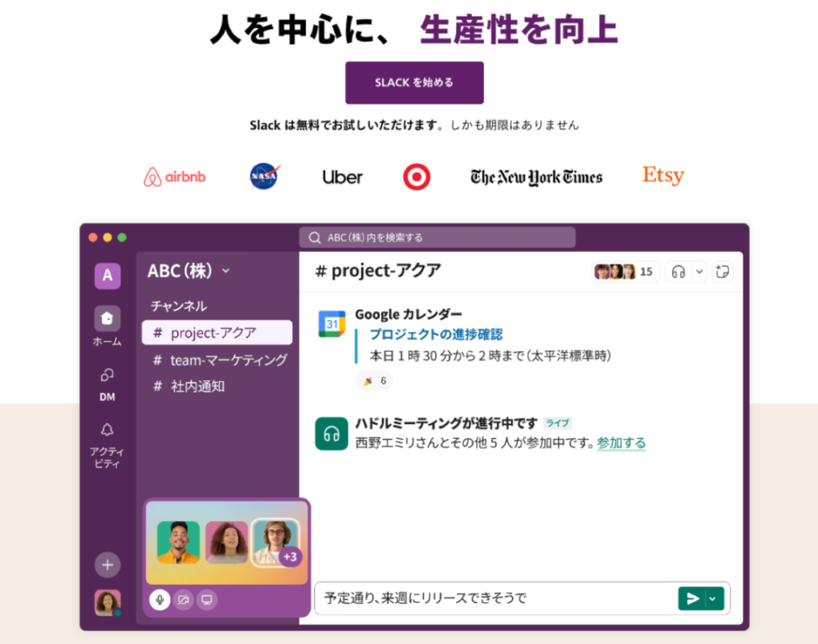Open huddle options dropdown arrow in header
Viewport: 818px width, 644px height.
700,272
